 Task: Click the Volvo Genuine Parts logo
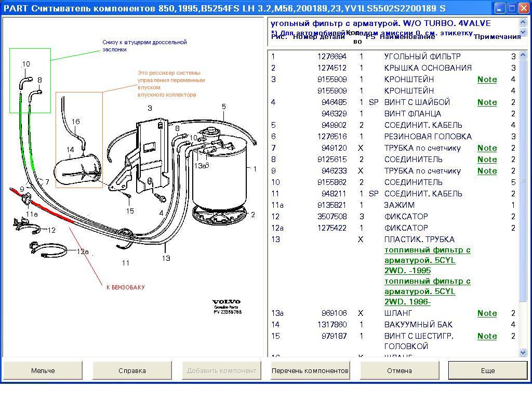227,307
